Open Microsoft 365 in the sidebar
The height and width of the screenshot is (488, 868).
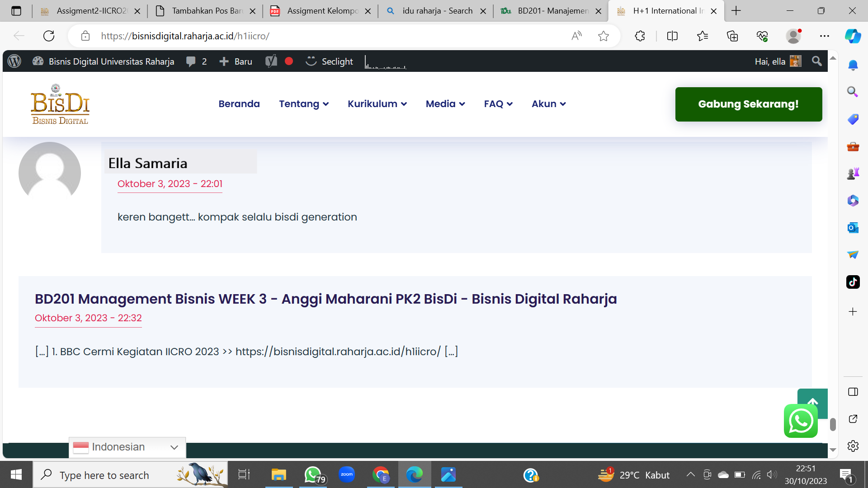pos(853,201)
